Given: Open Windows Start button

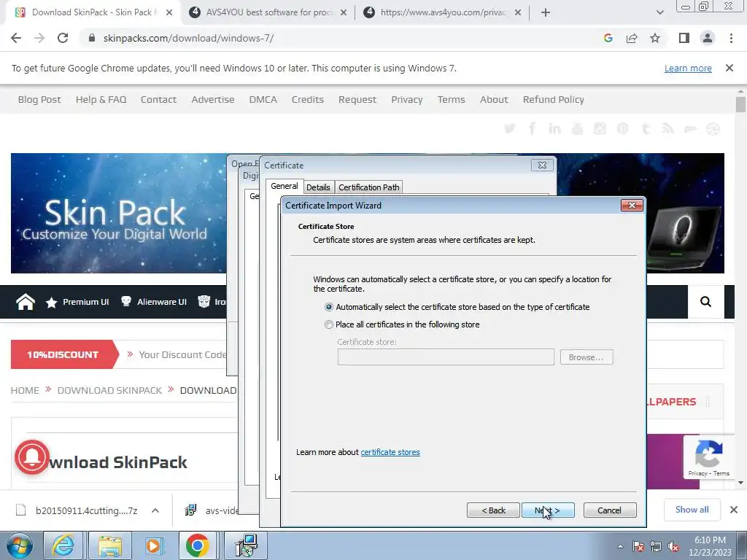Looking at the screenshot, I should tap(20, 545).
